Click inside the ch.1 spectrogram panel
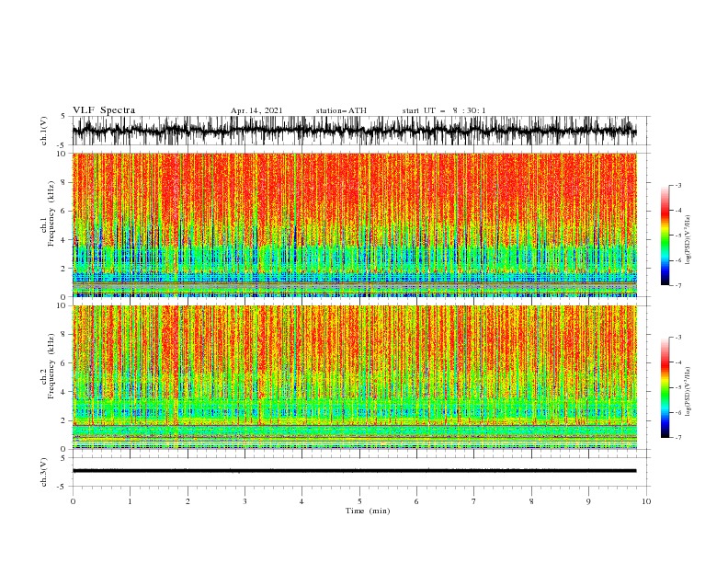 pyautogui.click(x=354, y=224)
